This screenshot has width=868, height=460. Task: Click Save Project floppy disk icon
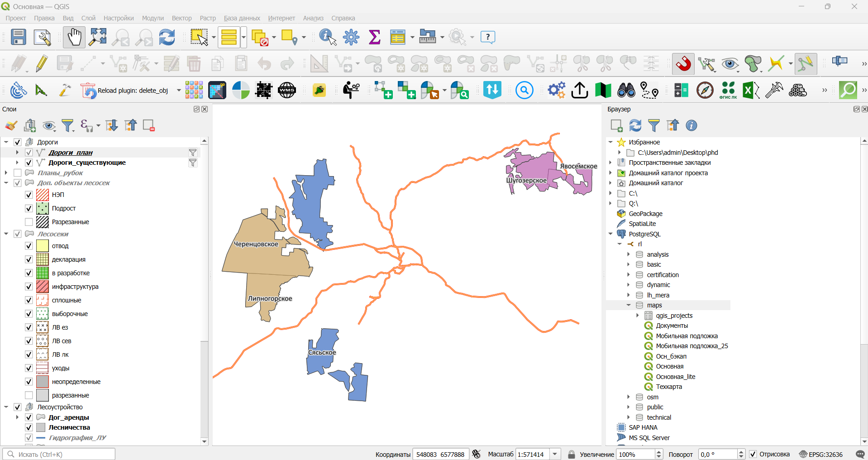point(19,37)
